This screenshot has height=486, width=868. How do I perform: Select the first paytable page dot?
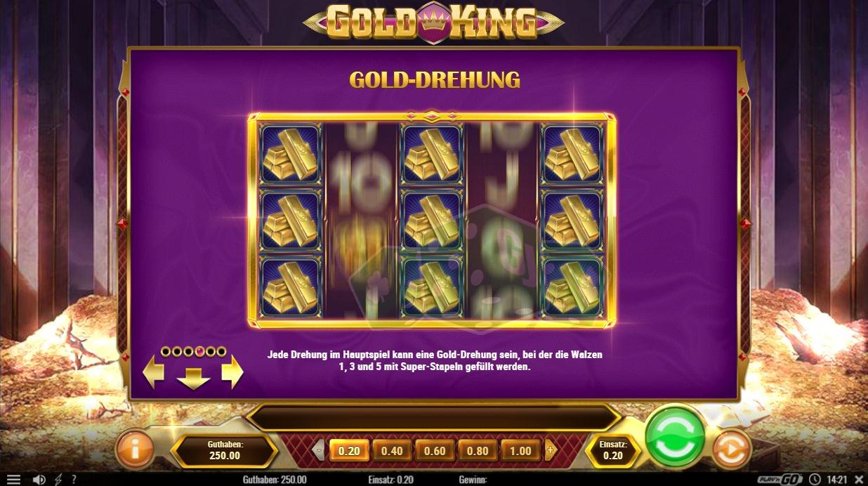pyautogui.click(x=166, y=350)
